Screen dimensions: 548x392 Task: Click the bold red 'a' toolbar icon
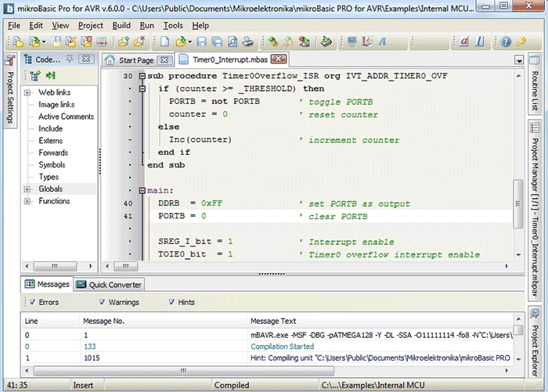click(x=463, y=41)
